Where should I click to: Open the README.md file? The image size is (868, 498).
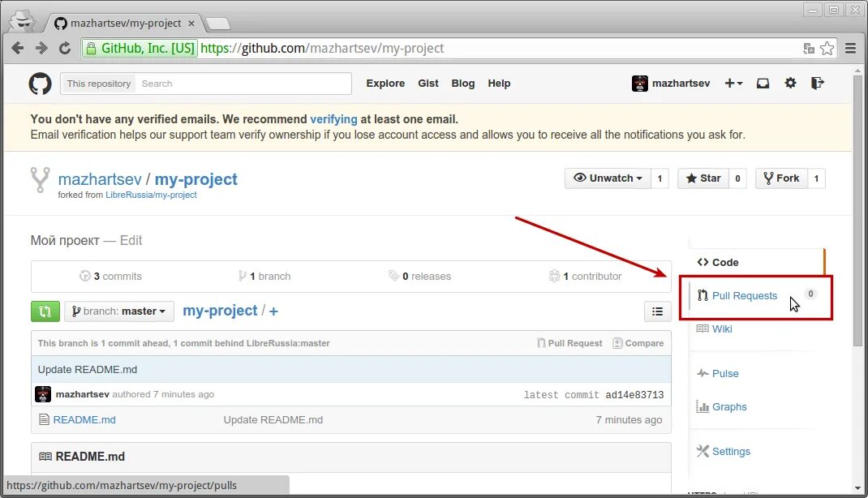tap(84, 419)
